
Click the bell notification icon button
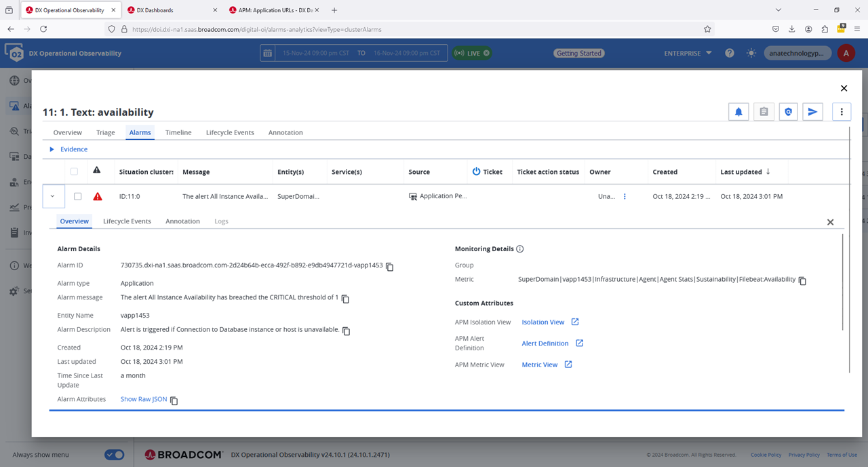coord(738,112)
